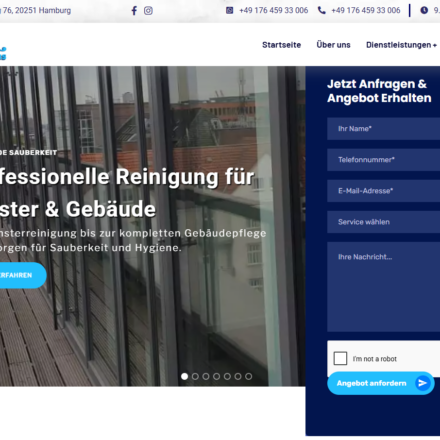Click the Telefonnummer input field
440x440 pixels.
[383, 160]
